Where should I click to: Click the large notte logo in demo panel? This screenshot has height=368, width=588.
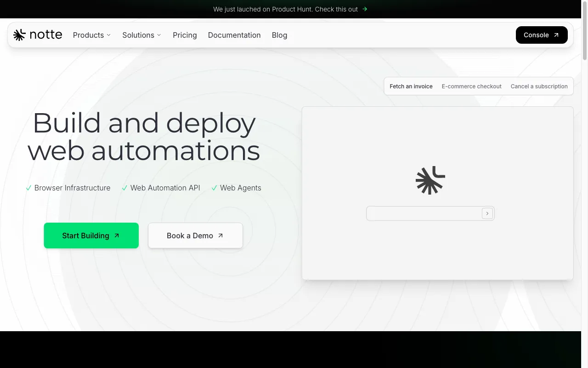pyautogui.click(x=430, y=180)
